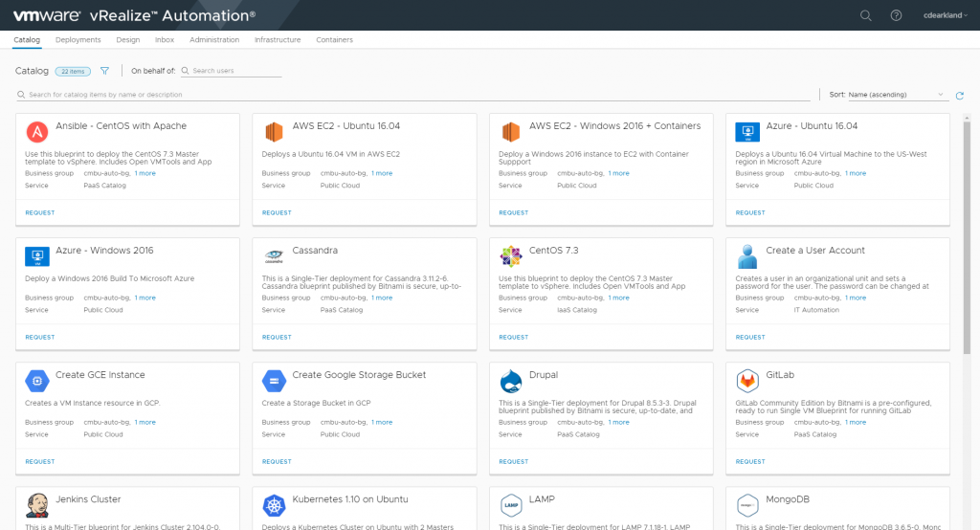
Task: Click the GitLab fox logo icon
Action: (x=748, y=381)
